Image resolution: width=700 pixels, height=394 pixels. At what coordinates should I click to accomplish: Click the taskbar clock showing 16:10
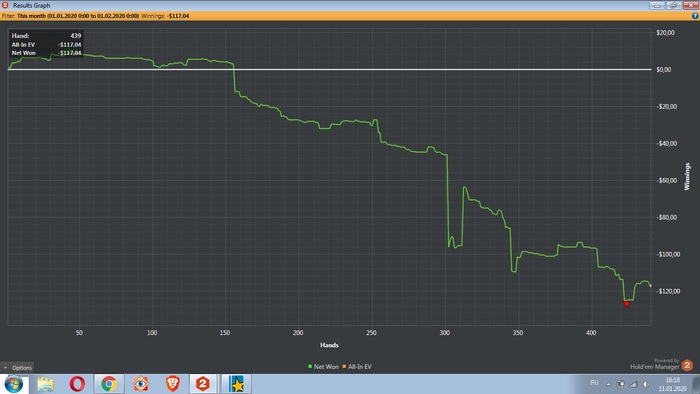(672, 384)
